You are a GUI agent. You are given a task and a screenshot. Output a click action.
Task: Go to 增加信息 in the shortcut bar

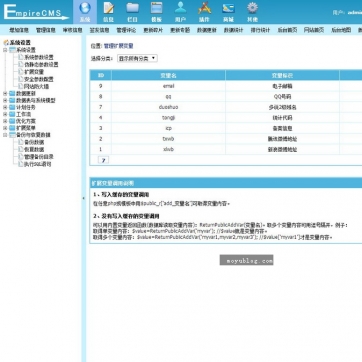(x=19, y=30)
